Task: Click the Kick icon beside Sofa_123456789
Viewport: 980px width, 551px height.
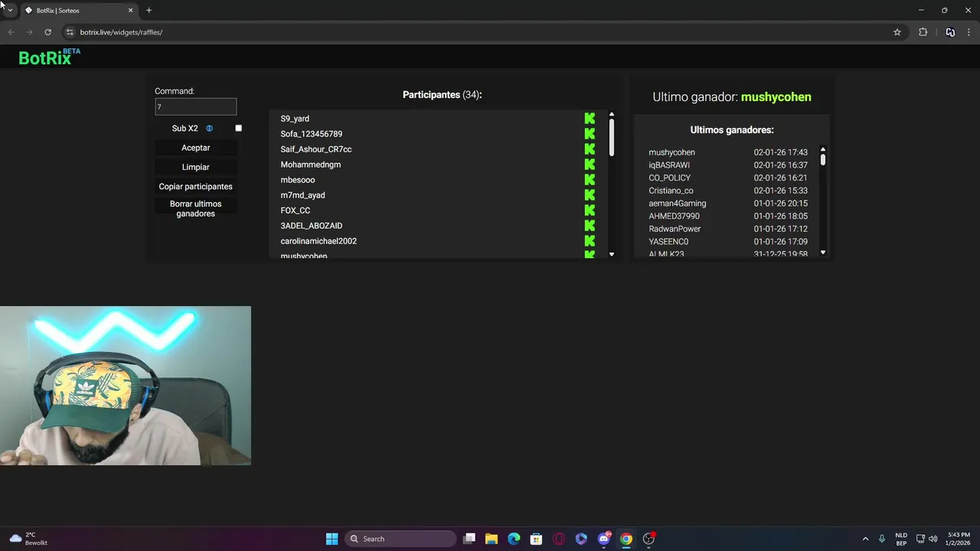Action: 590,134
